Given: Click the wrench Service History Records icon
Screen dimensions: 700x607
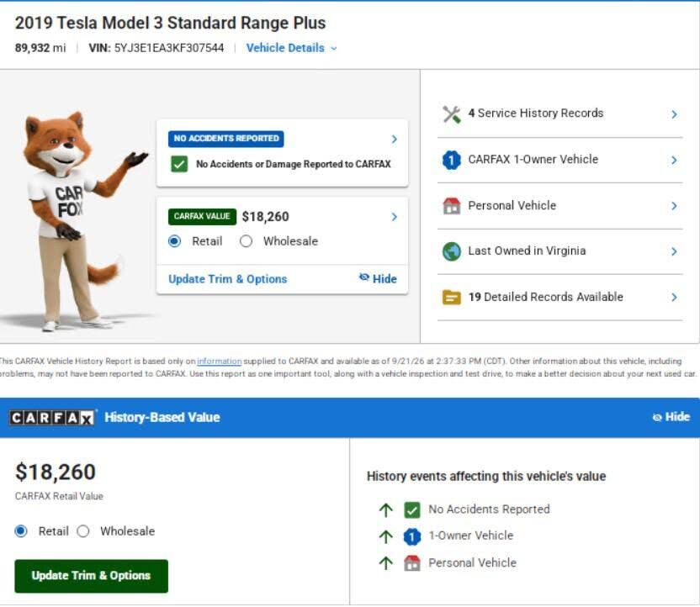Looking at the screenshot, I should pyautogui.click(x=451, y=114).
